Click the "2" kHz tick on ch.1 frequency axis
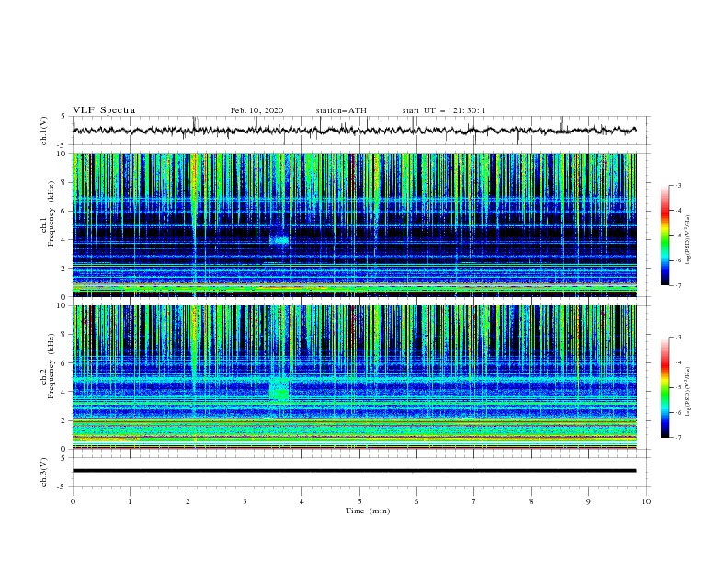This screenshot has height=563, width=728. [x=65, y=269]
